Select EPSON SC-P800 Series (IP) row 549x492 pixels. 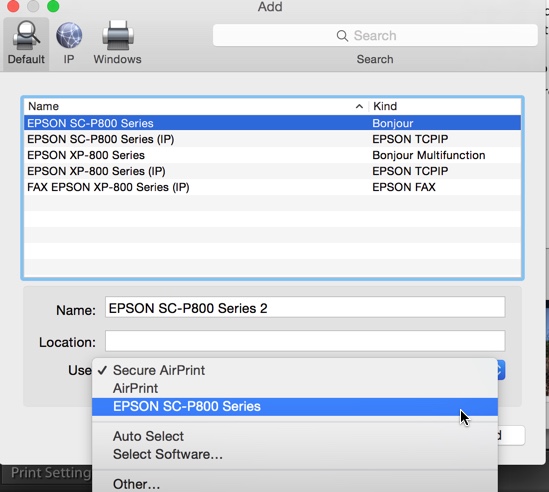(x=272, y=139)
